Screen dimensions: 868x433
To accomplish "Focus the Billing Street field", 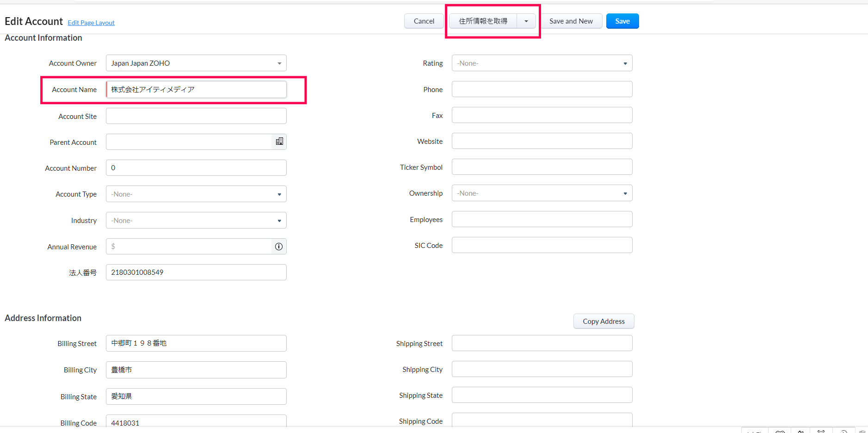I will tap(196, 343).
